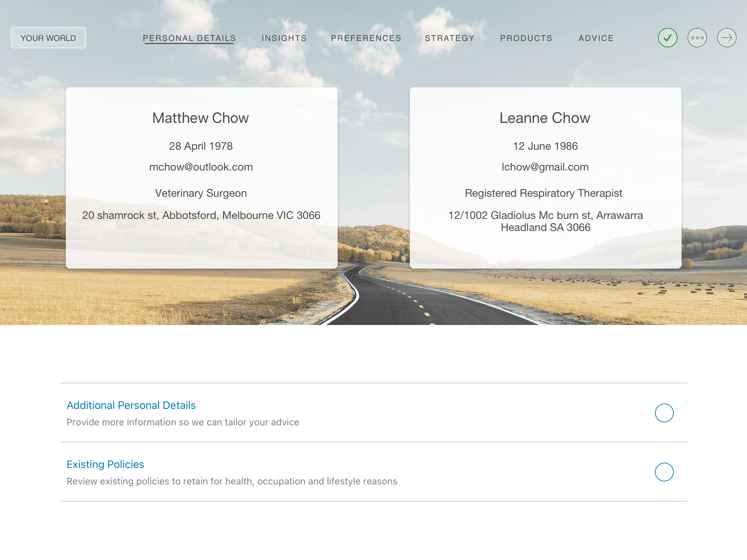Switch to the Advice tab
Viewport: 747px width, 560px height.
pyautogui.click(x=596, y=38)
